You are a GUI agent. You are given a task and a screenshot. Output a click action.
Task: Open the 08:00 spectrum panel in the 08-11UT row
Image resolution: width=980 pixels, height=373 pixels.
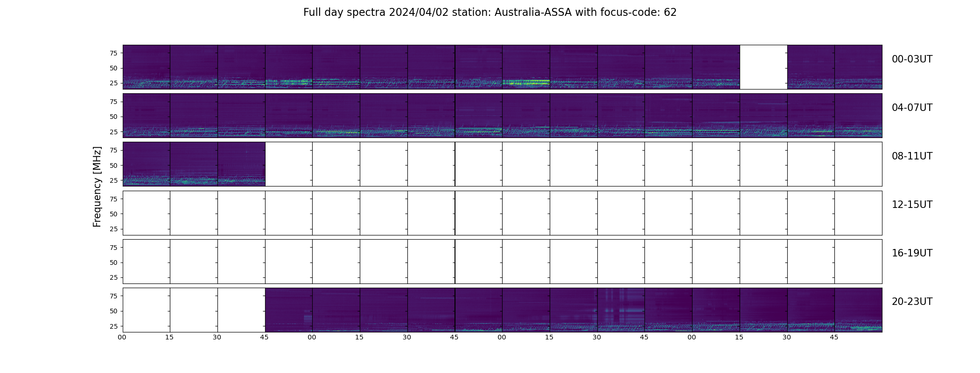[147, 164]
